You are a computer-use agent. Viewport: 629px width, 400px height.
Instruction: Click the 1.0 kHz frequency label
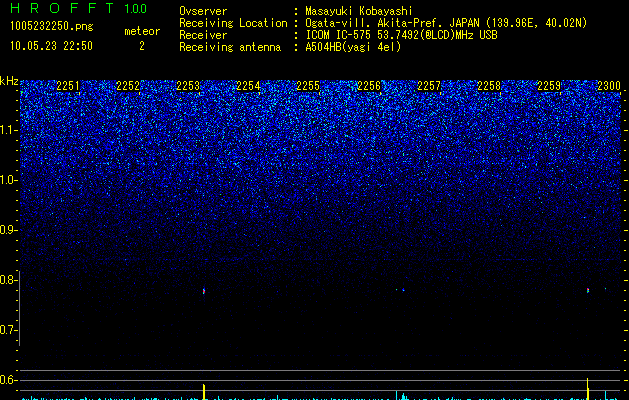coord(9,180)
